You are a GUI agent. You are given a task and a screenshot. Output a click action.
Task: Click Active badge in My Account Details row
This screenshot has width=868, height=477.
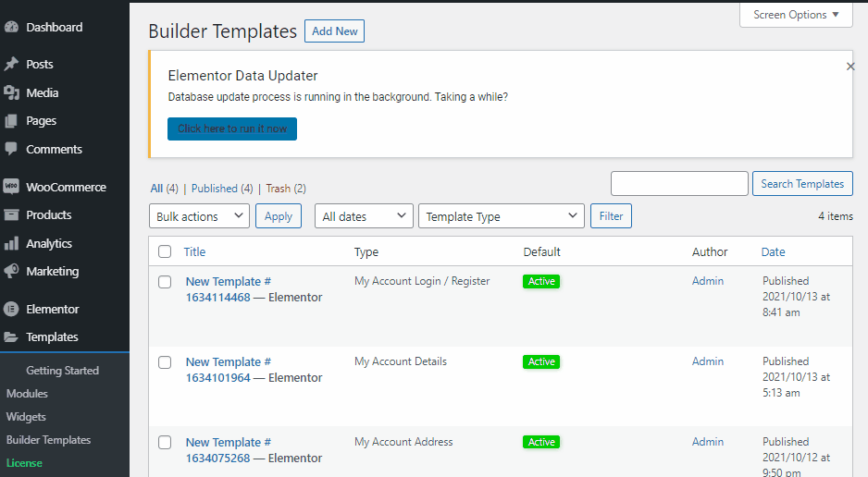(x=541, y=361)
